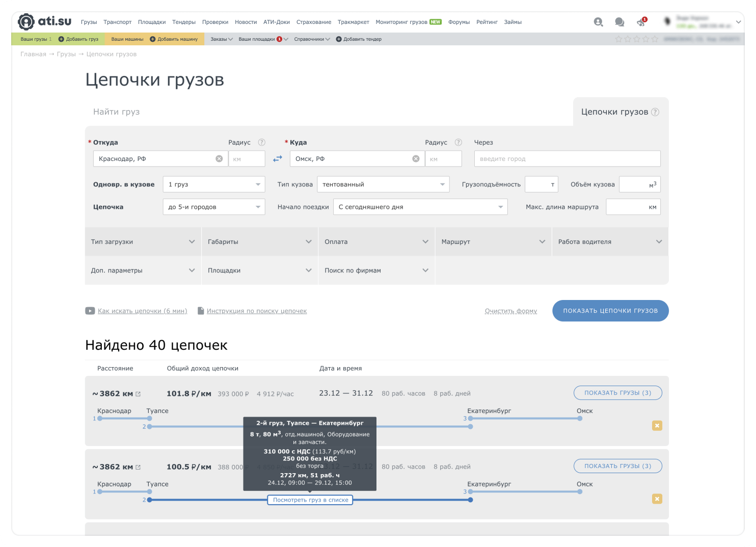Click ПОКАЗАТЬ ГРУЗЫ (3) for 100.5 ₽/км chain
This screenshot has width=756, height=547.
(x=617, y=466)
